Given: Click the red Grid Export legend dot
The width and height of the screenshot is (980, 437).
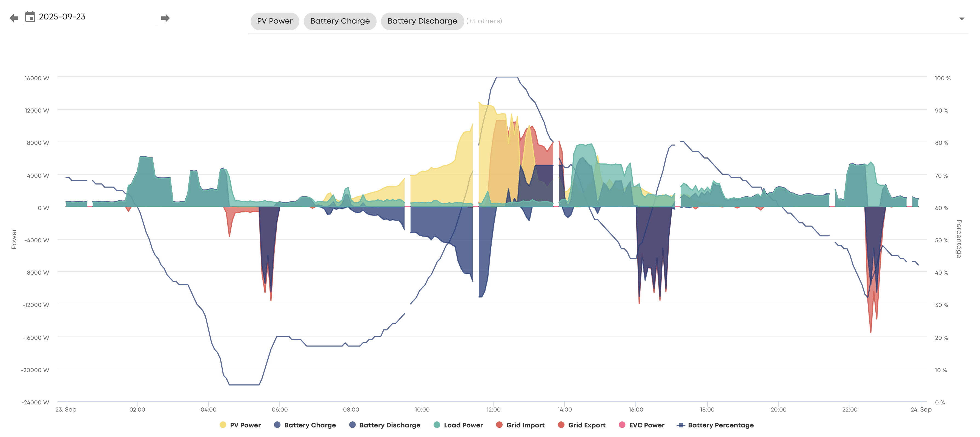Looking at the screenshot, I should [561, 424].
